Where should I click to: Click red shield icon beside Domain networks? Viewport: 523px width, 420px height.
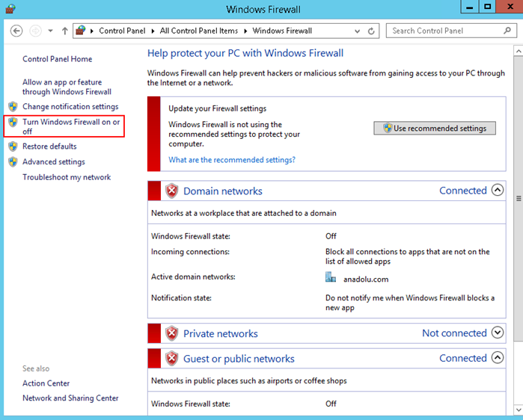pos(172,191)
